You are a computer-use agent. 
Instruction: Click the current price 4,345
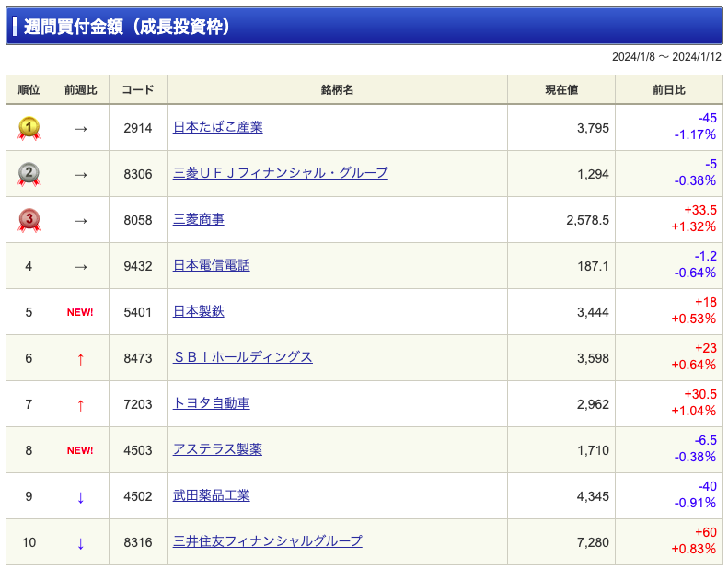(x=593, y=496)
